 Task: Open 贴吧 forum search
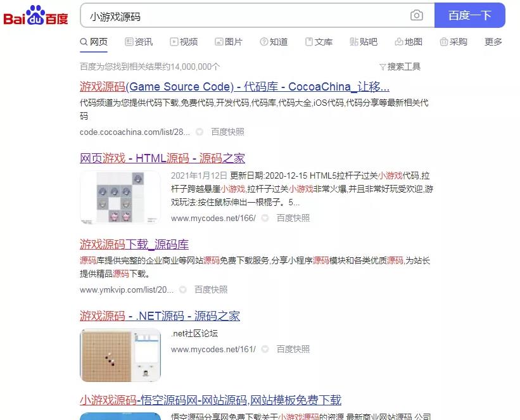pos(365,41)
